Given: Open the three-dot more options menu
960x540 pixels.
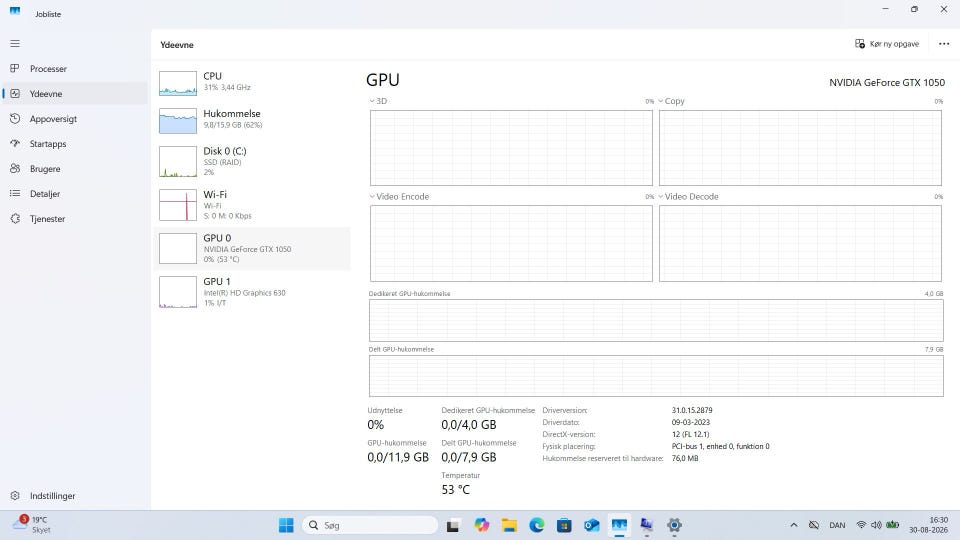Looking at the screenshot, I should click(943, 44).
